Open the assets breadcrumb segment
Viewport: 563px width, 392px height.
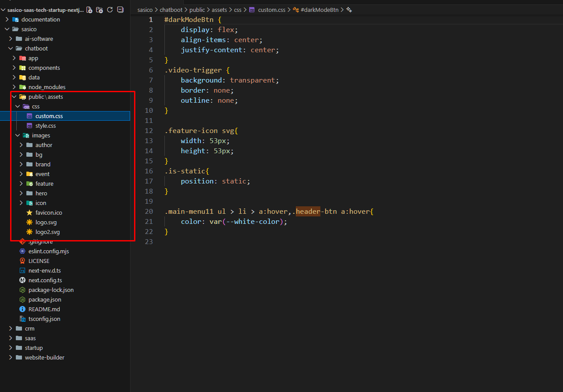pyautogui.click(x=219, y=10)
